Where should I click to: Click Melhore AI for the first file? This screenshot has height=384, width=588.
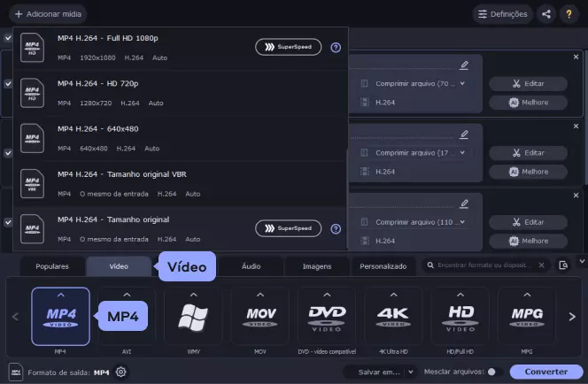tap(528, 103)
